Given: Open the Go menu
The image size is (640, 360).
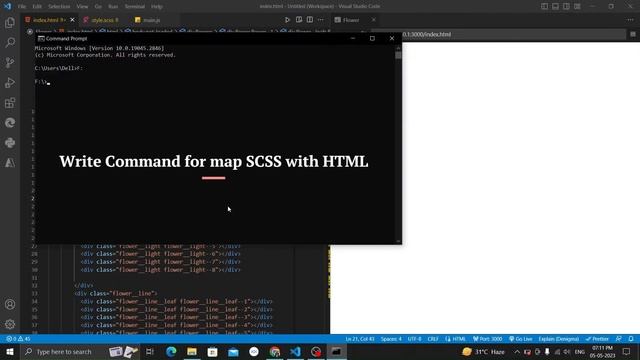Looking at the screenshot, I should click(98, 7).
